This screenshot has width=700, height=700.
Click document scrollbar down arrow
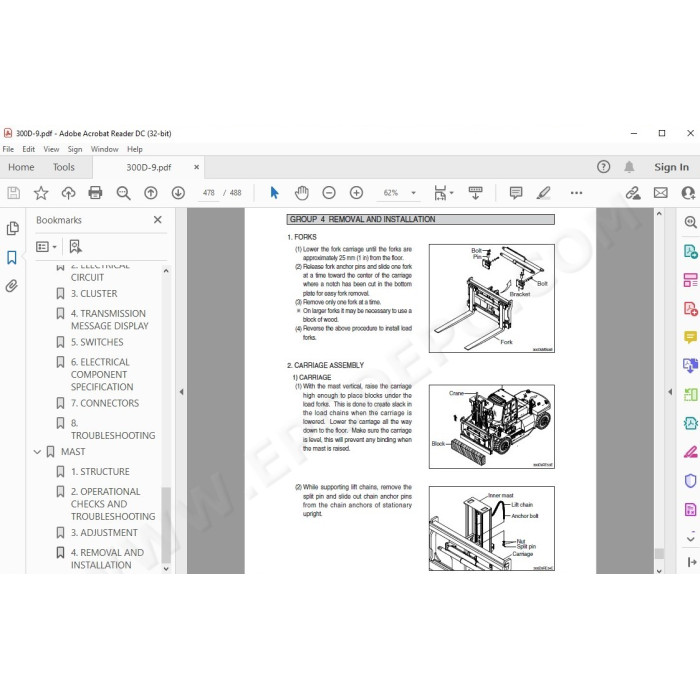click(659, 571)
